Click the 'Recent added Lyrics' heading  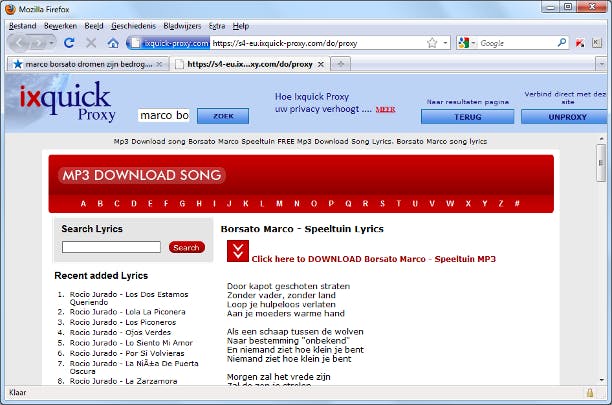[x=101, y=275]
